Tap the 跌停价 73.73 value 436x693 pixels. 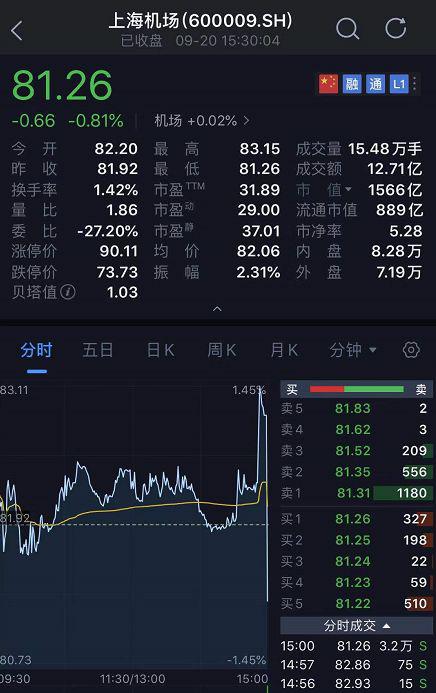(x=117, y=272)
